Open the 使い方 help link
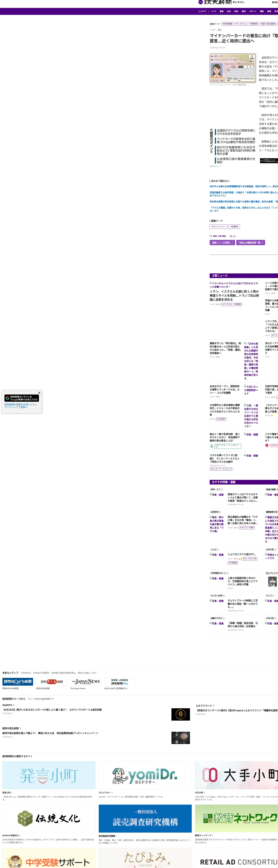The width and height of the screenshot is (278, 868). (233, 236)
